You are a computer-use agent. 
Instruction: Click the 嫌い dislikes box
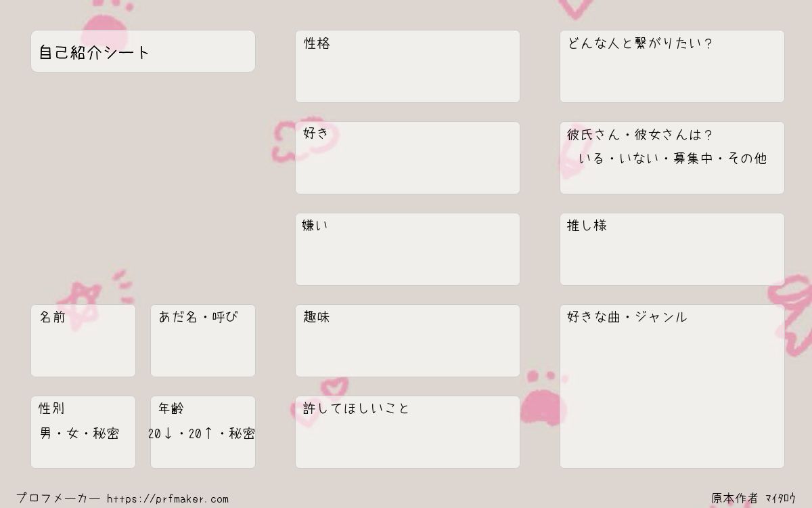(407, 249)
